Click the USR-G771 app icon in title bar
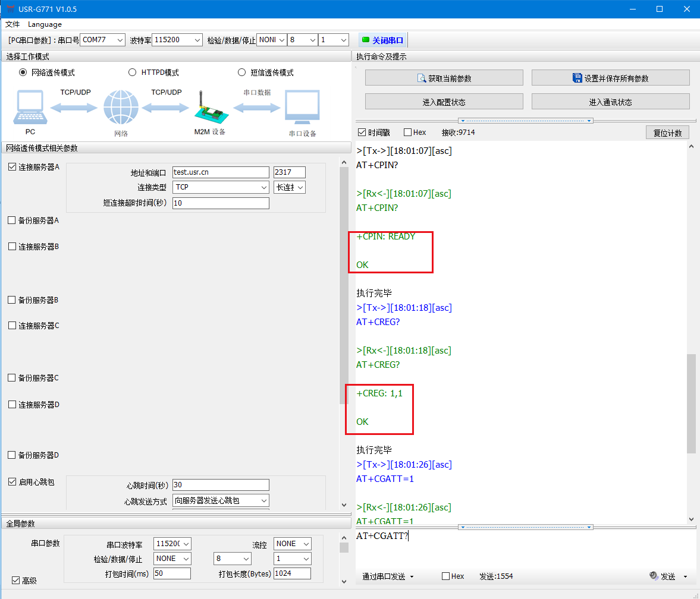 tap(10, 9)
